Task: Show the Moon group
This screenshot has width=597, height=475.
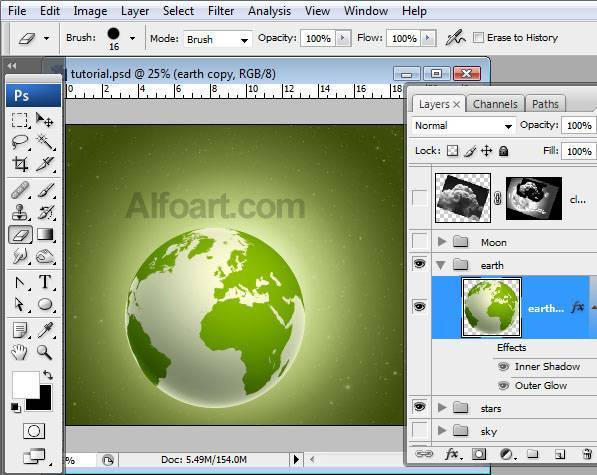Action: 420,241
